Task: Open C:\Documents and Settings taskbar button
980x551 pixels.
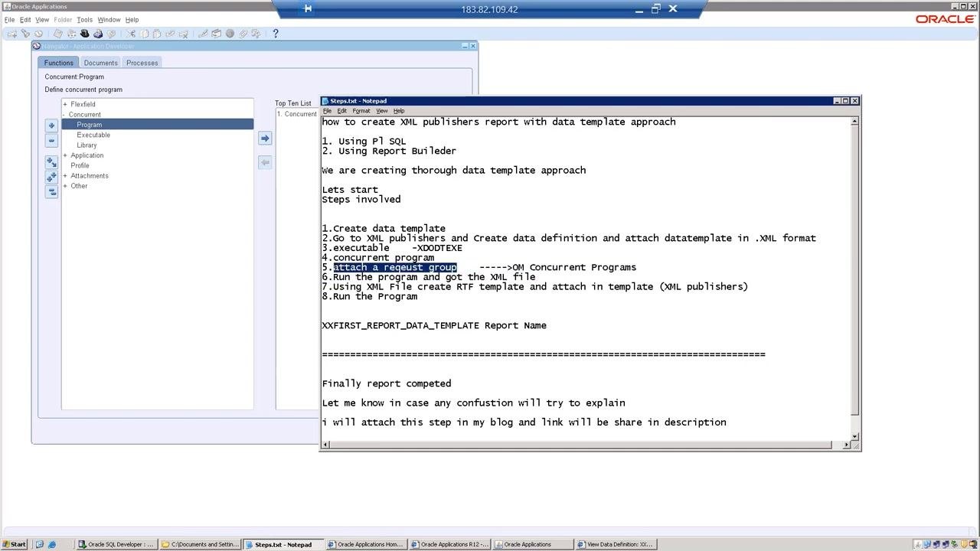Action: tap(199, 544)
